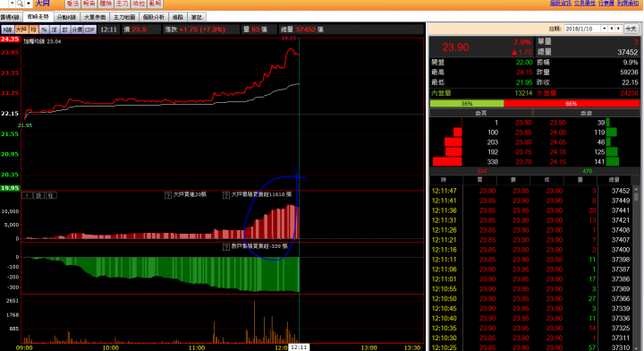Click the ? icon beside 大戶累積買賣超11618
This screenshot has height=351, width=644.
(x=226, y=195)
